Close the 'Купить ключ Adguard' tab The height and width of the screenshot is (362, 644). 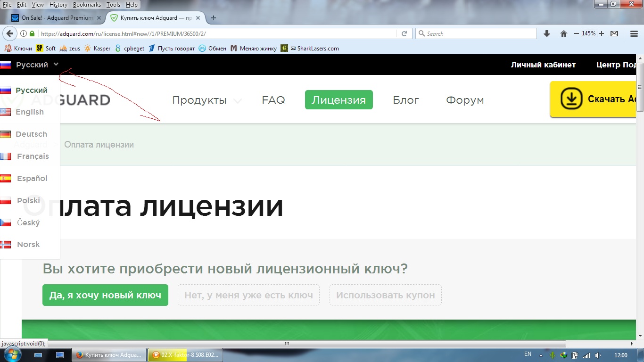point(198,18)
